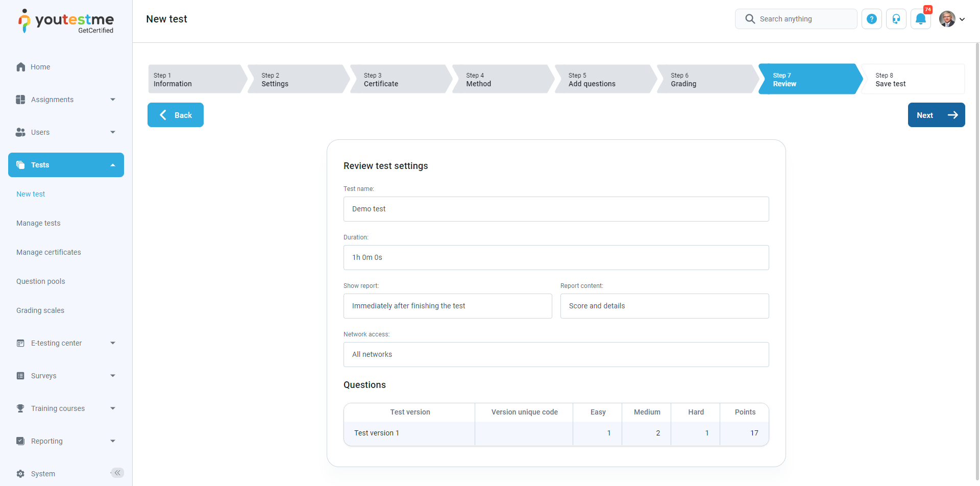Click the youtestme logo
Viewport: 980px width, 486px height.
click(66, 21)
